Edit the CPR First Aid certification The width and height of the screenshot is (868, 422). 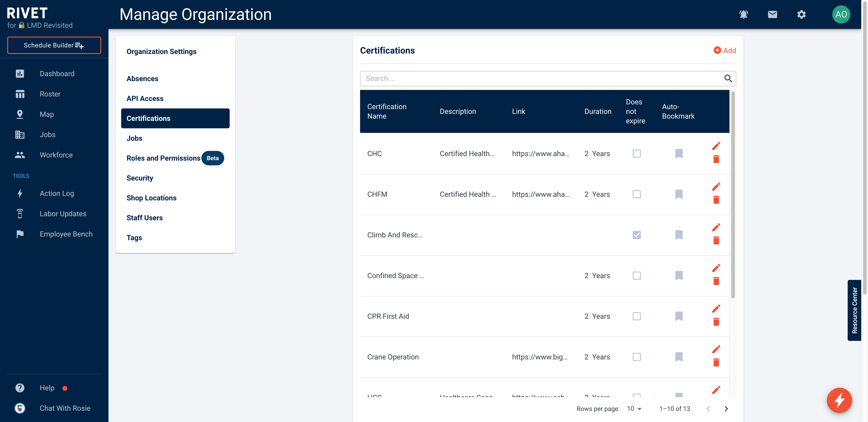716,309
